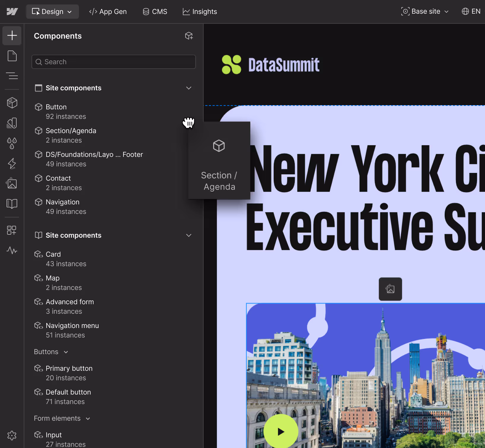Collapse the Buttons group
This screenshot has width=485, height=448.
coord(66,352)
